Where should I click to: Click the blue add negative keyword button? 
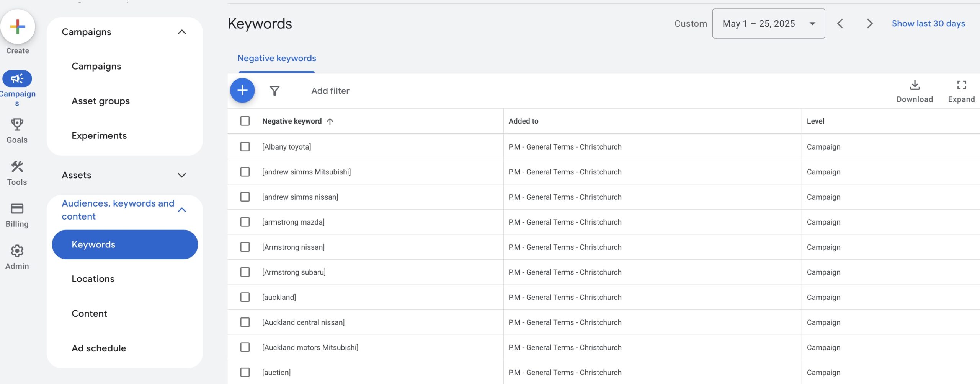point(242,91)
